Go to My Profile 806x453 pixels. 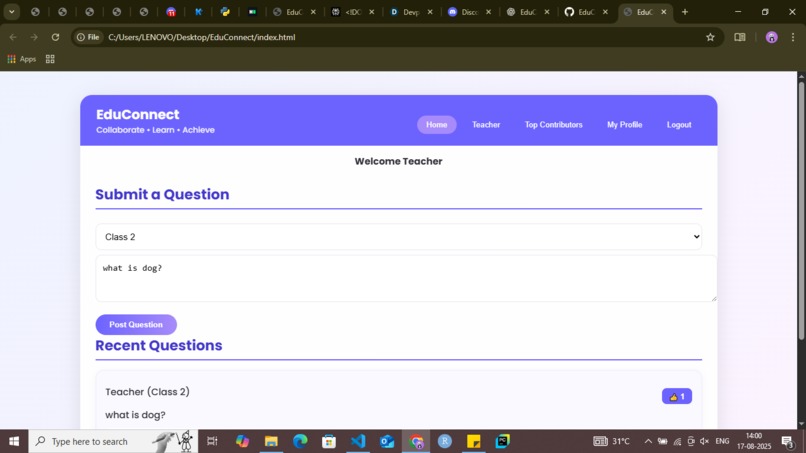coord(625,124)
